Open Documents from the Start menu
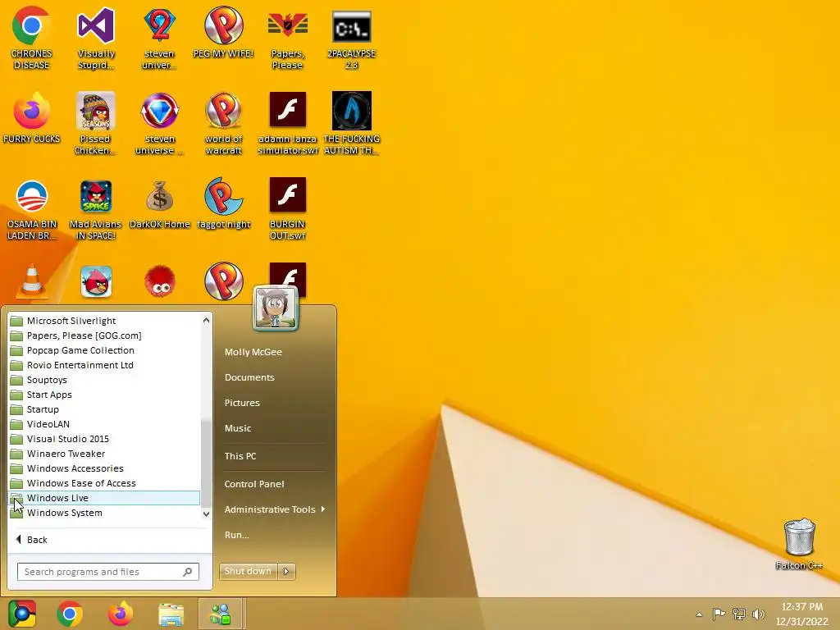This screenshot has height=630, width=840. (249, 377)
